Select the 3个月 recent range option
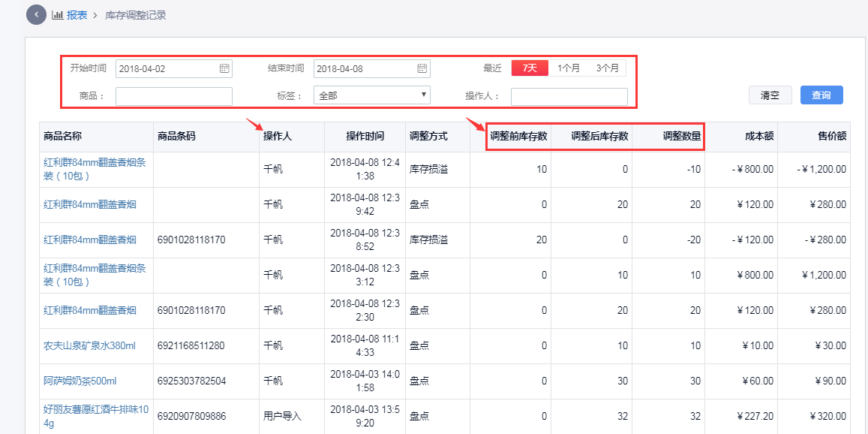868x434 pixels. [x=607, y=68]
